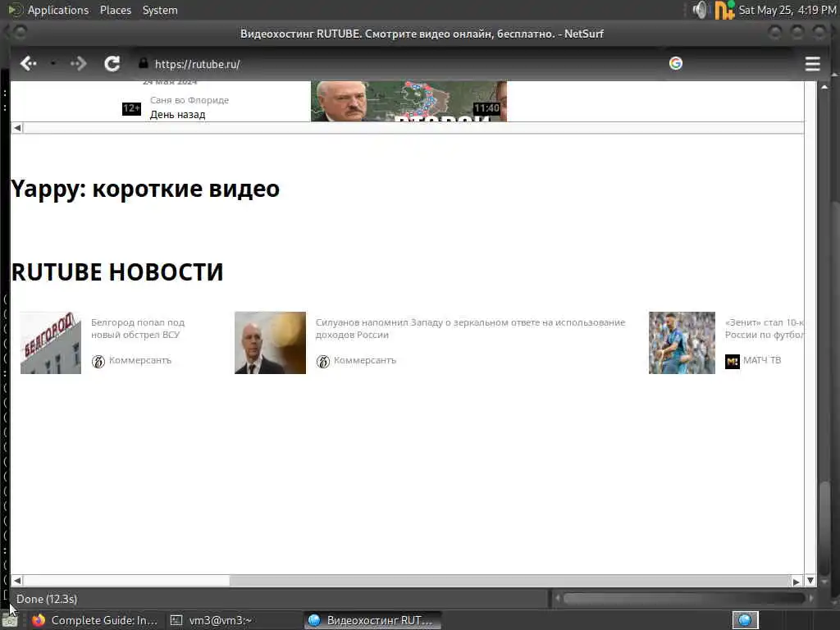This screenshot has height=630, width=840.
Task: Click the Google search provider icon
Action: (676, 63)
